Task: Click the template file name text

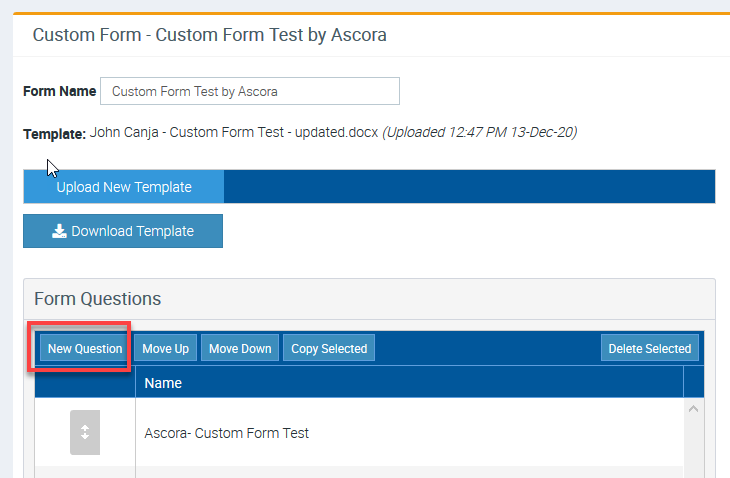Action: 233,132
